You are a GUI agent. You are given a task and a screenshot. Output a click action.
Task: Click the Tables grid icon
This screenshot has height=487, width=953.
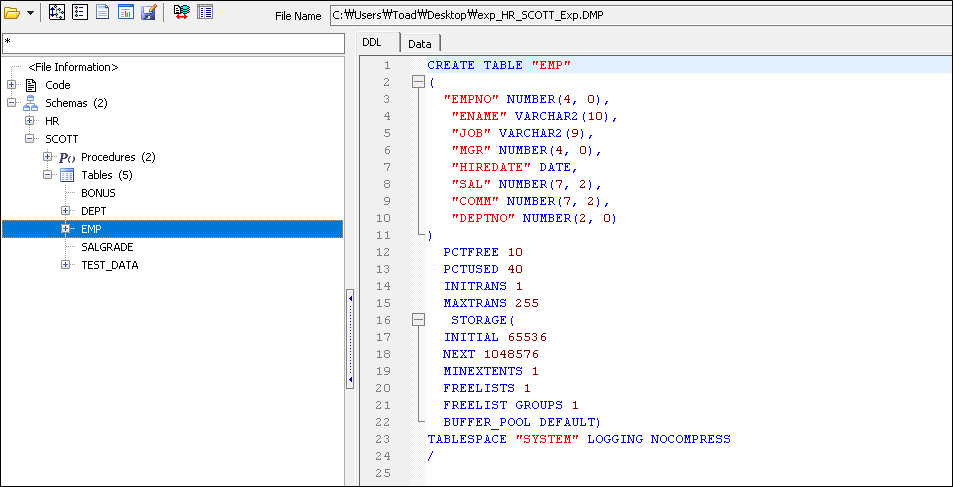pyautogui.click(x=67, y=175)
